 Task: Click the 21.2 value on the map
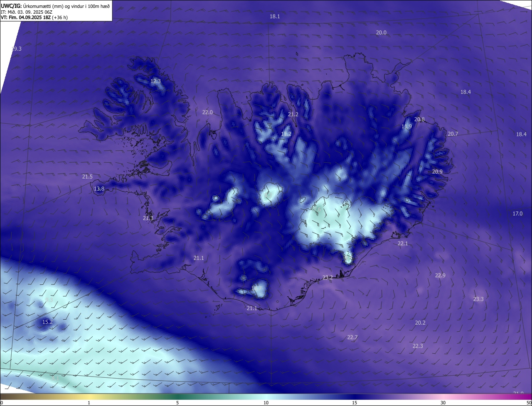(x=293, y=115)
